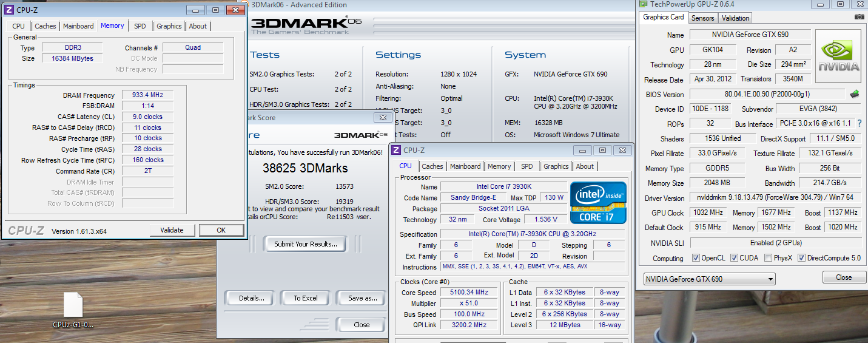Open About tab in lower CPU-Z window
The height and width of the screenshot is (343, 868).
pyautogui.click(x=585, y=166)
